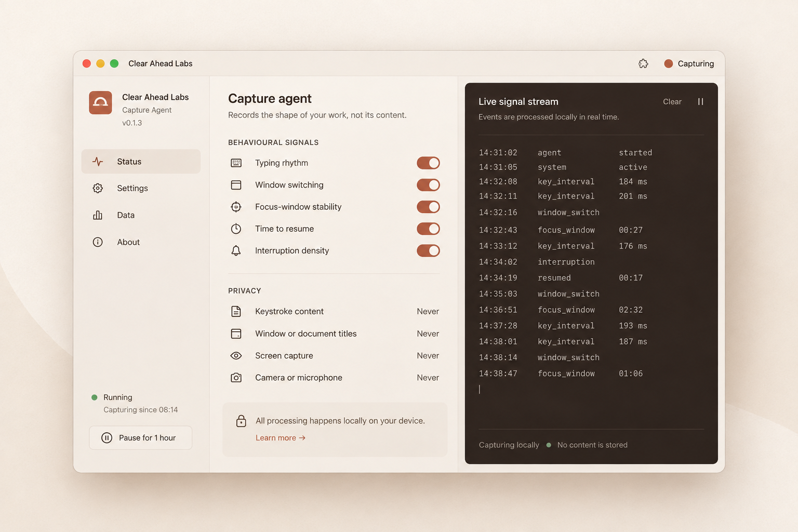This screenshot has width=798, height=532.
Task: Click Pause for 1 hour button
Action: [141, 438]
